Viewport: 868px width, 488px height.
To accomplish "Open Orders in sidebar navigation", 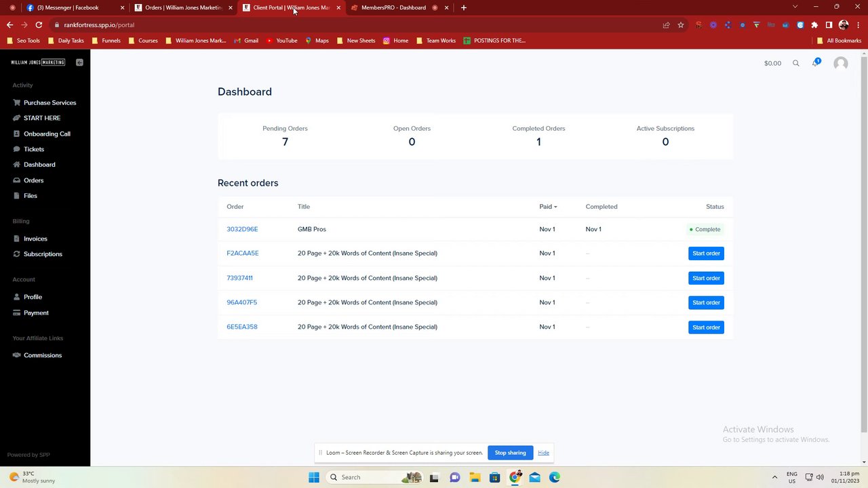I will click(33, 180).
